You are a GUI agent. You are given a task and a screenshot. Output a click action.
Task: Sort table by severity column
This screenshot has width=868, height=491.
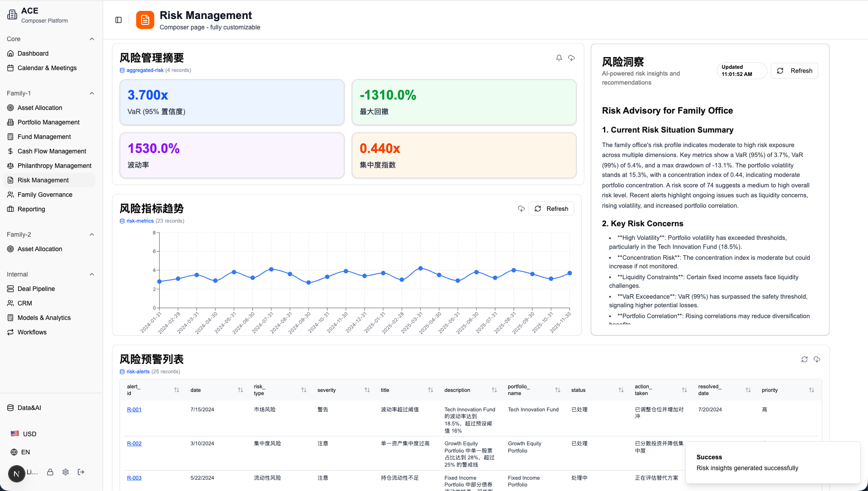(367, 390)
